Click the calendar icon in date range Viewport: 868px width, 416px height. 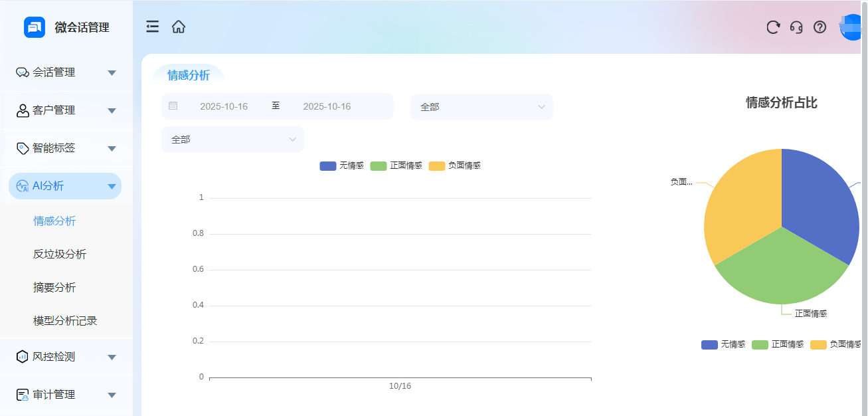pyautogui.click(x=173, y=106)
